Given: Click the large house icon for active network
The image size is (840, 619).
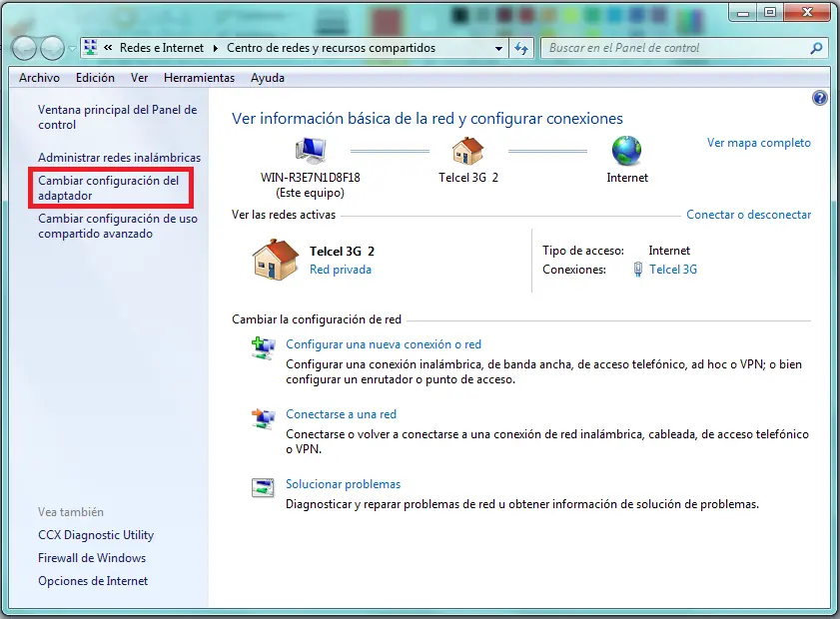Looking at the screenshot, I should 276,260.
